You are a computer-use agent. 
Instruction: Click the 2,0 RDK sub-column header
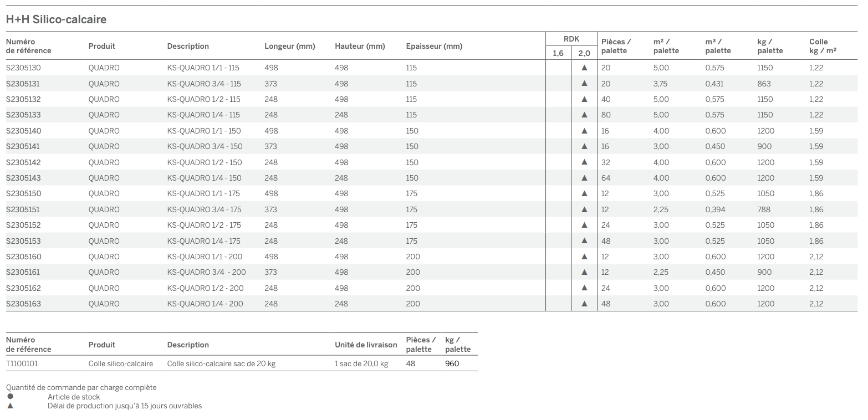point(584,53)
